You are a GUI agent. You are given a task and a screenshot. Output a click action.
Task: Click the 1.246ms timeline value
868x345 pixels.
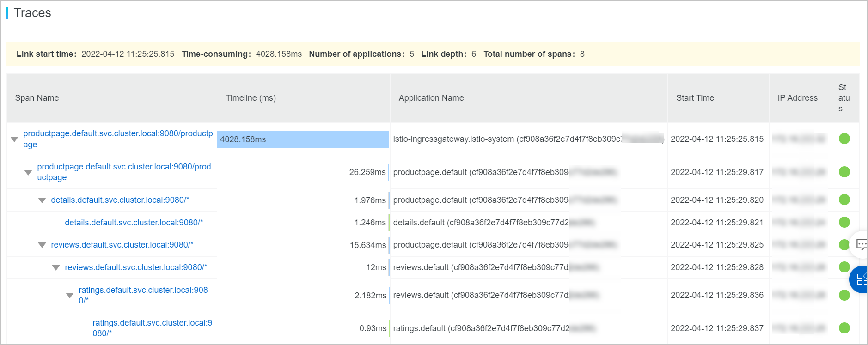[x=370, y=223]
